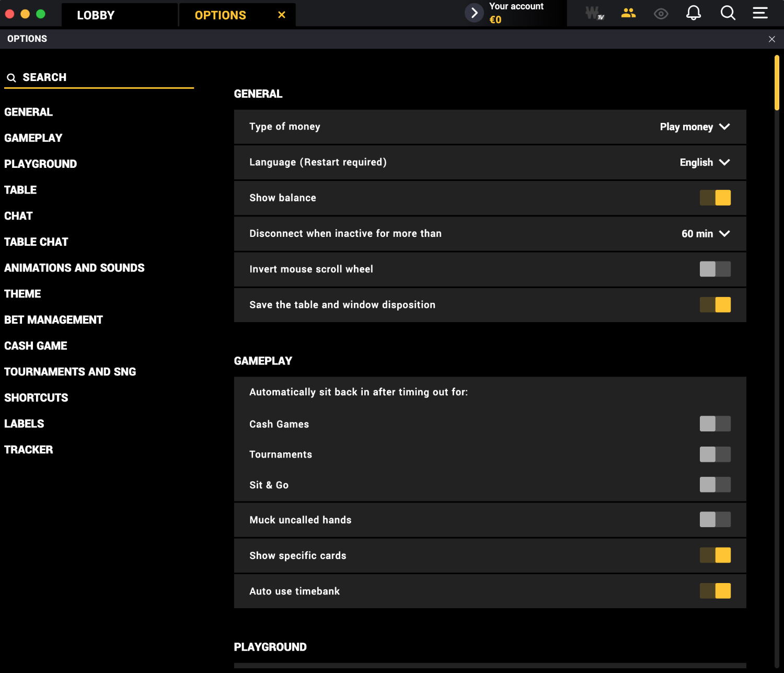
Task: Enable Invert mouse scroll wheel
Action: coord(715,269)
